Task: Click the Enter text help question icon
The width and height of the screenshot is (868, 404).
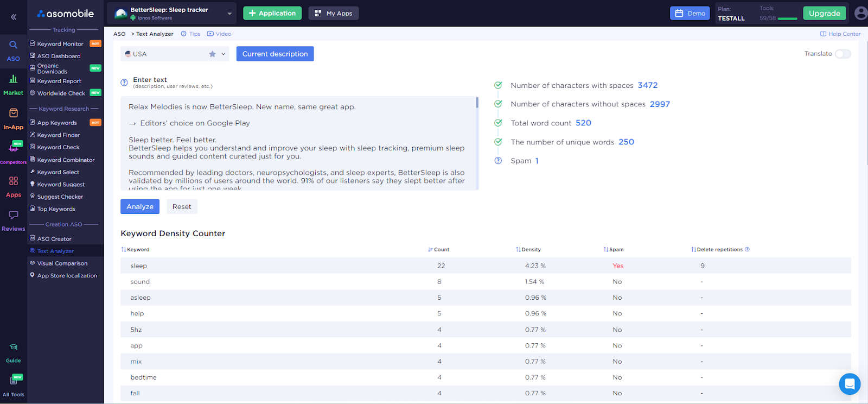Action: coord(124,83)
